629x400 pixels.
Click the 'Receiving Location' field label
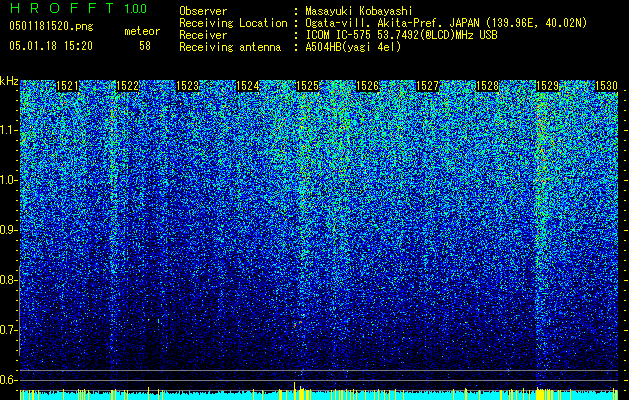pos(233,23)
